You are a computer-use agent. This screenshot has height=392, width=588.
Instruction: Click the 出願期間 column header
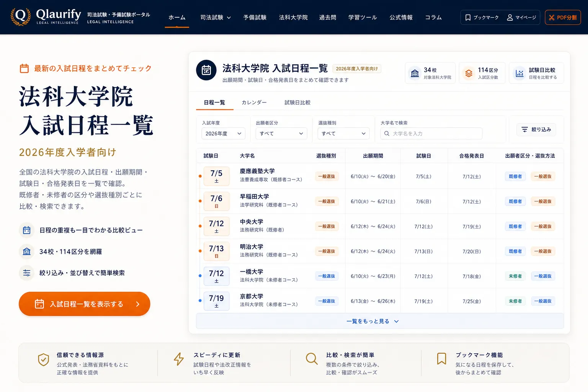[373, 156]
